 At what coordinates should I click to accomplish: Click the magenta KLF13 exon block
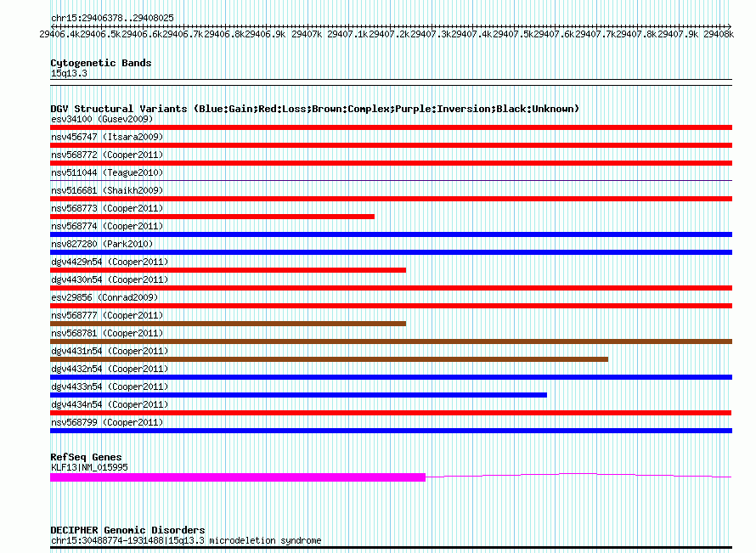pyautogui.click(x=238, y=477)
